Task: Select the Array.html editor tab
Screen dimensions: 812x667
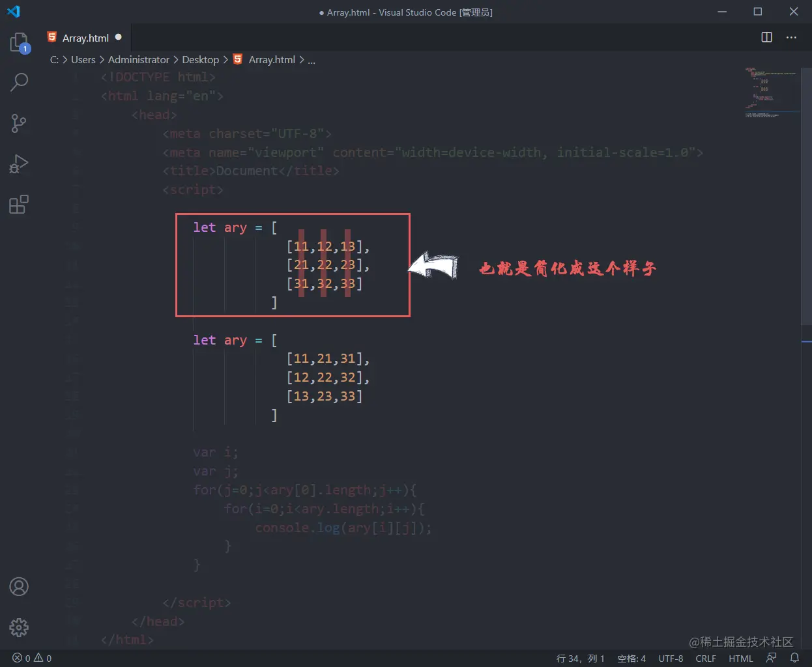Action: point(85,38)
